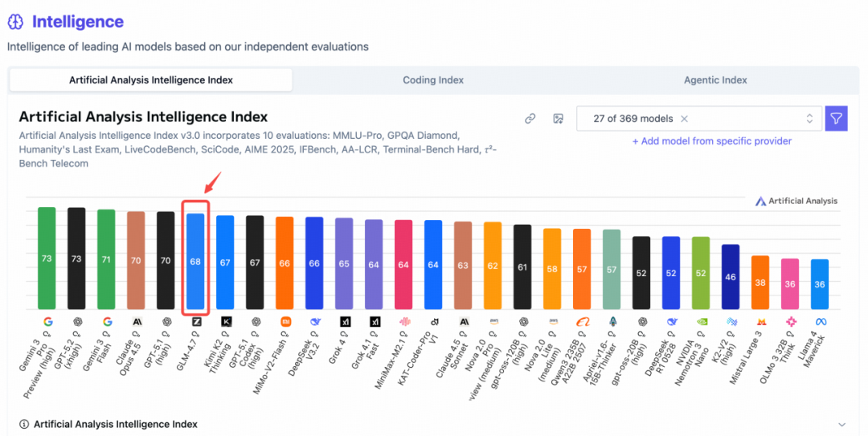
Task: Select the Artificial Analysis Intelligence Index tab
Action: pos(151,80)
